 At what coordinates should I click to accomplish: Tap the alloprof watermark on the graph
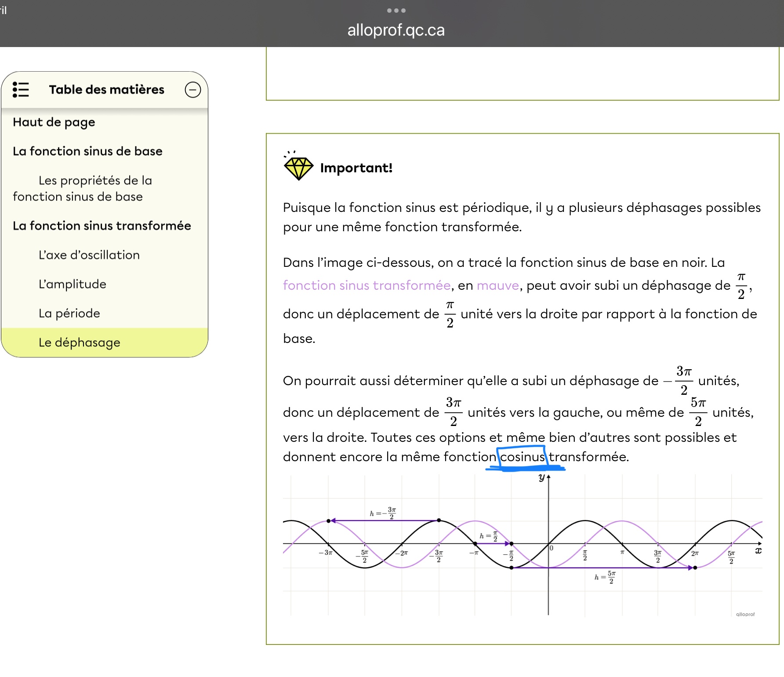point(745,614)
